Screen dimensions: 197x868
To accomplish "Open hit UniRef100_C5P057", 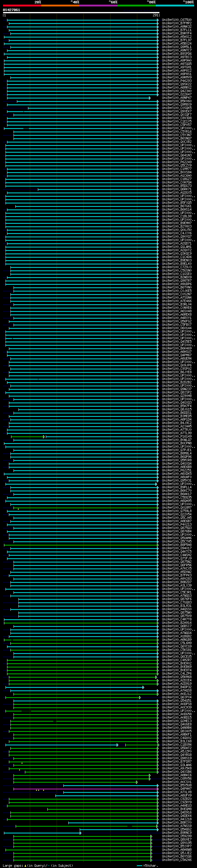I will [x=177, y=125].
